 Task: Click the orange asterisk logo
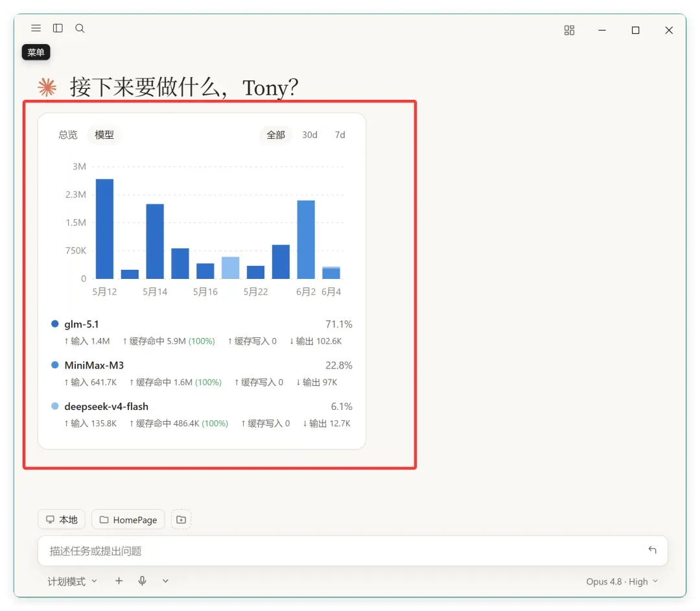coord(47,87)
